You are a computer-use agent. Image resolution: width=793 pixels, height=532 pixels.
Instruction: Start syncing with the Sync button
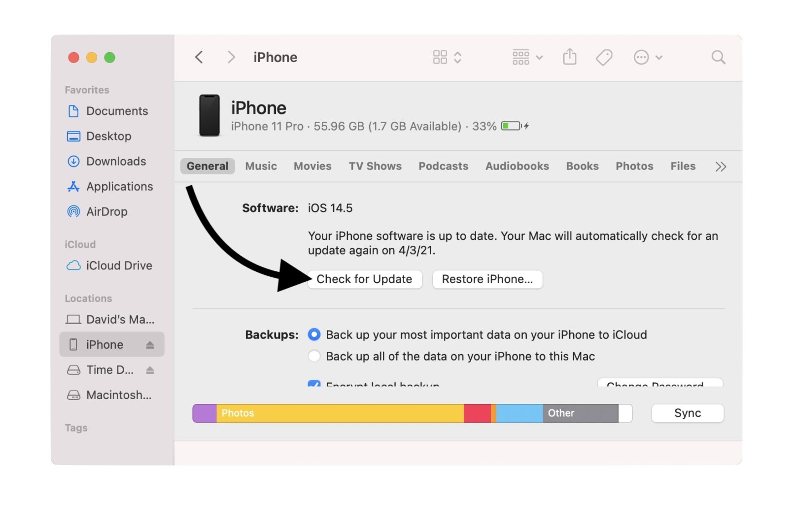(x=687, y=413)
